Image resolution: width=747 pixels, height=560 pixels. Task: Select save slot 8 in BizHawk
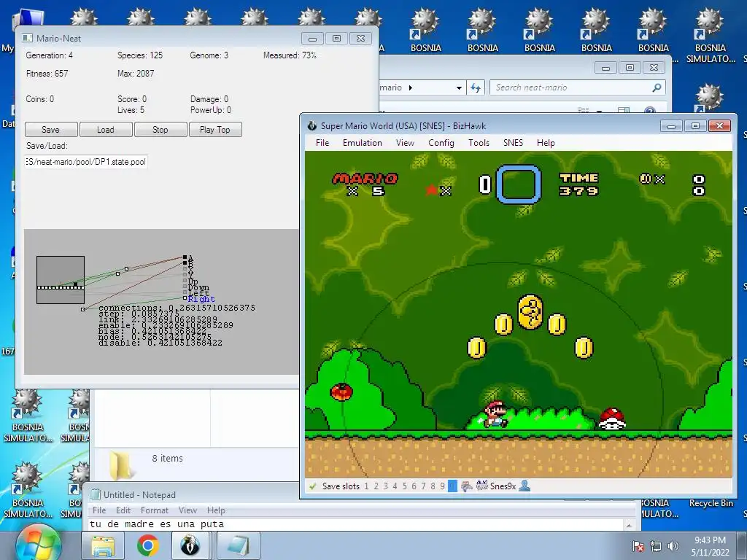click(x=433, y=486)
